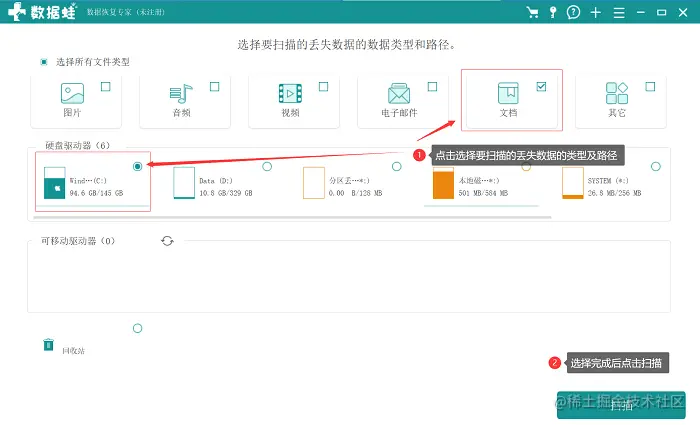Click the Data (D:) drive icon

click(x=184, y=183)
